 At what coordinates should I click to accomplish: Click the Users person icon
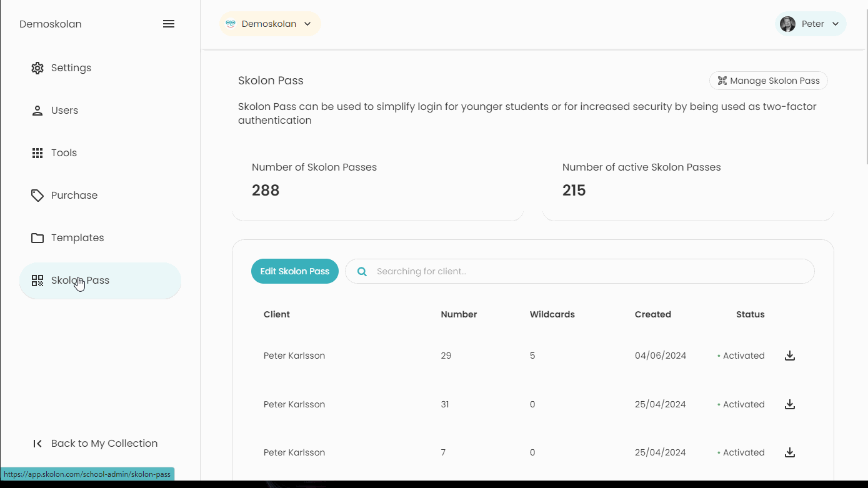37,111
